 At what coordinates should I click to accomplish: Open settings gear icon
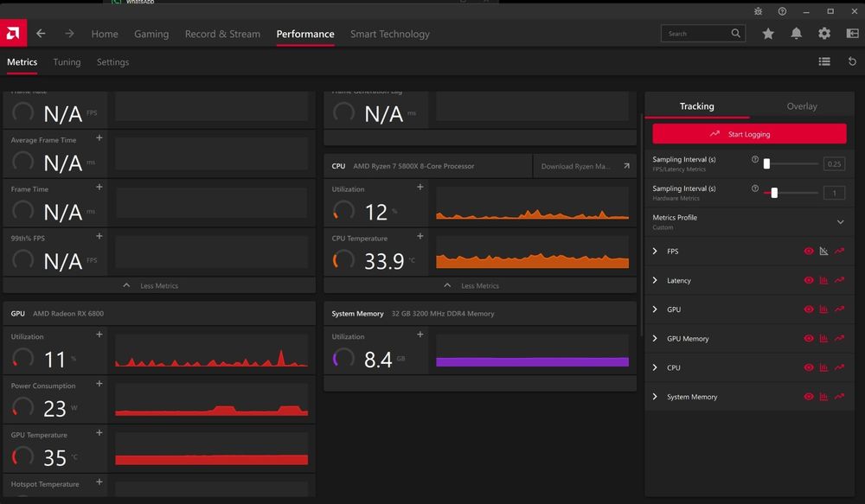tap(824, 34)
